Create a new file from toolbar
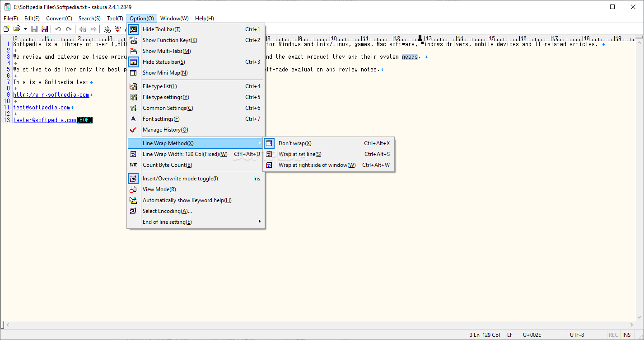This screenshot has height=340, width=644. pyautogui.click(x=6, y=29)
